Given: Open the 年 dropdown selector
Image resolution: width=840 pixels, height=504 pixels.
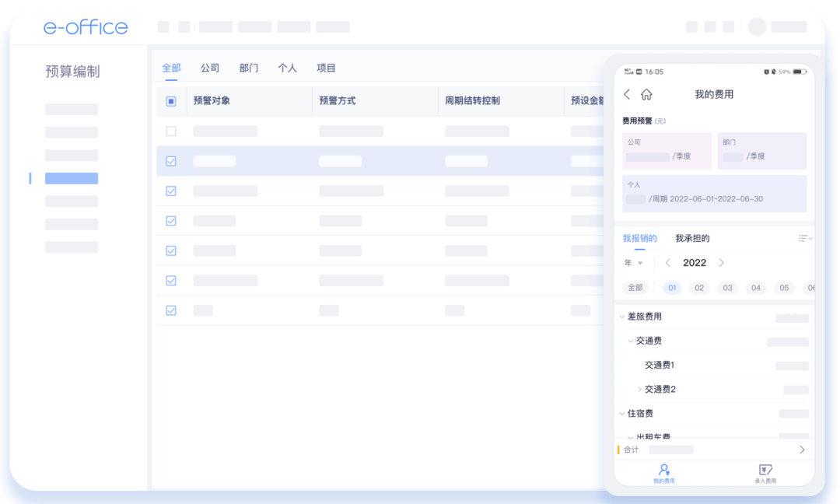Looking at the screenshot, I should [633, 263].
